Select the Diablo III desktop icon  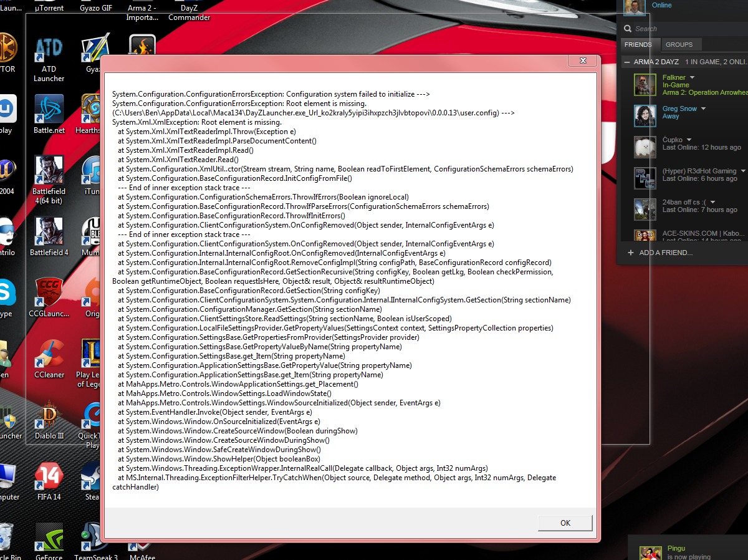click(49, 420)
